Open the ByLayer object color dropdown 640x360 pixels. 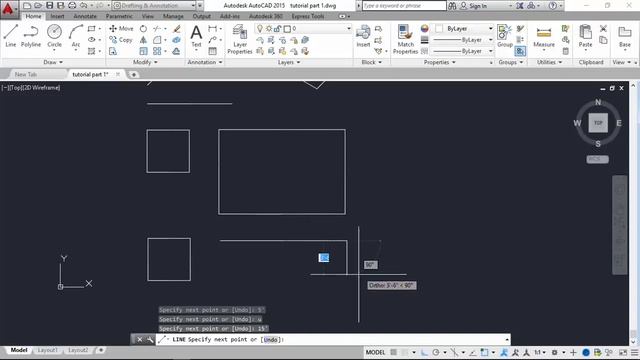(491, 29)
